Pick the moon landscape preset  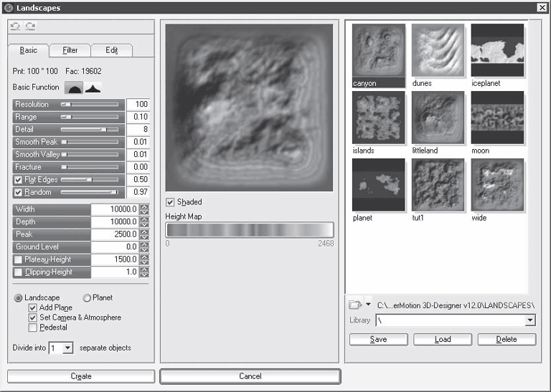497,118
